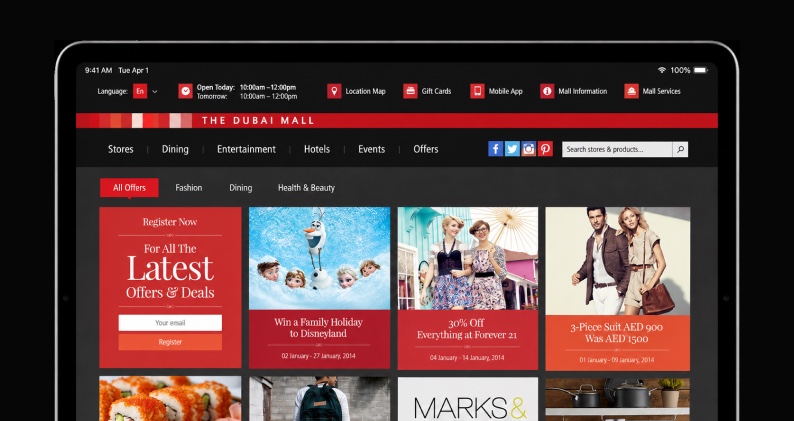Open the Dining main menu
The width and height of the screenshot is (794, 421).
(175, 149)
